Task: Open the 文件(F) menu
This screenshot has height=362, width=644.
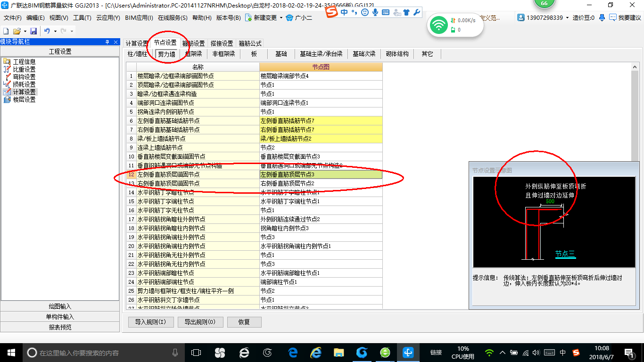Action: click(x=12, y=18)
